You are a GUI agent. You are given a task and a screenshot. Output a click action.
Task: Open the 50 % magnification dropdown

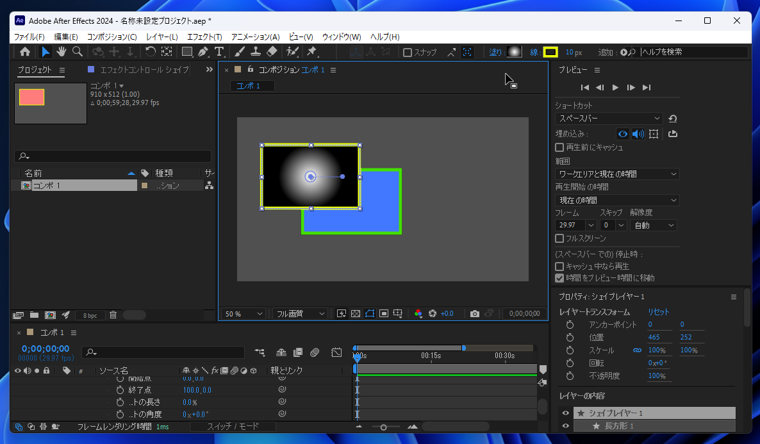pyautogui.click(x=243, y=314)
